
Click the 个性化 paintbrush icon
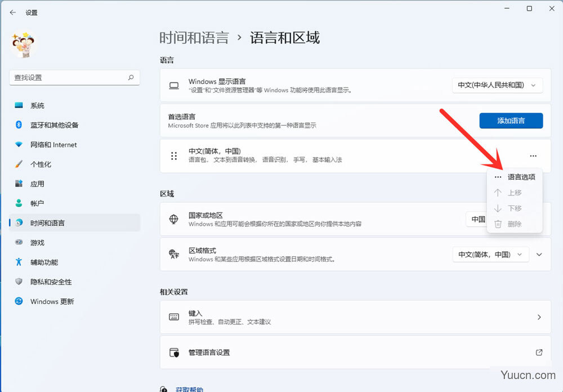pos(19,164)
